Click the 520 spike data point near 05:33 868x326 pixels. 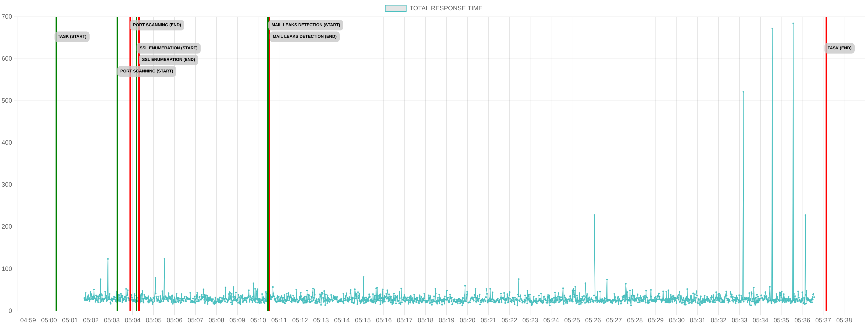[x=743, y=92]
